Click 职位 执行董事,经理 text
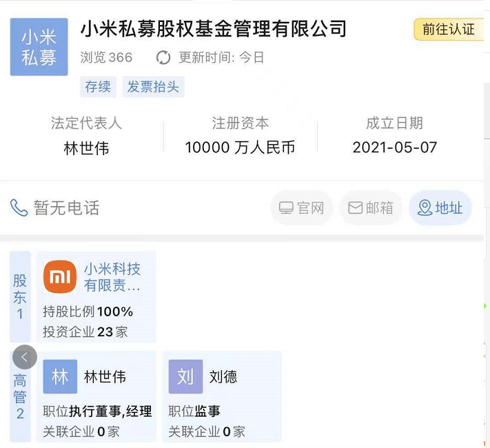490x448 pixels. click(x=97, y=411)
